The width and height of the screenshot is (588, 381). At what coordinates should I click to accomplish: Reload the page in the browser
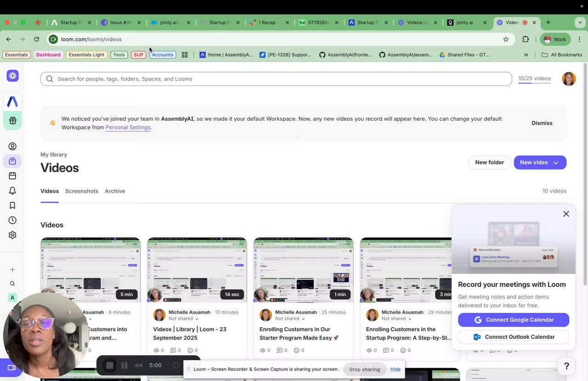[x=36, y=39]
